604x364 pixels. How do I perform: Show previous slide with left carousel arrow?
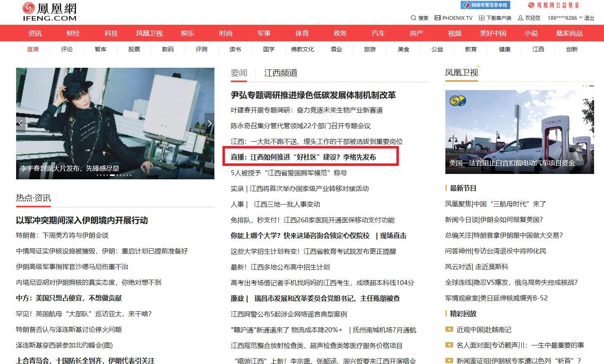pyautogui.click(x=21, y=123)
